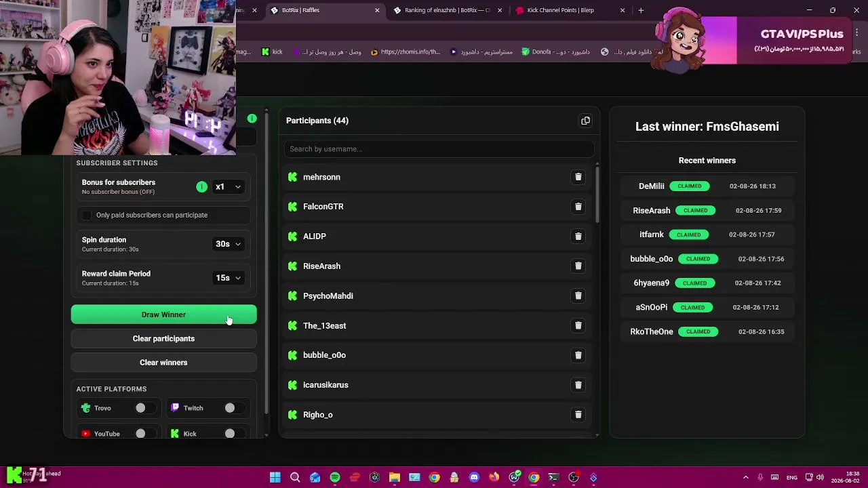The image size is (868, 488).
Task: Open taskbar Search
Action: pyautogui.click(x=295, y=477)
